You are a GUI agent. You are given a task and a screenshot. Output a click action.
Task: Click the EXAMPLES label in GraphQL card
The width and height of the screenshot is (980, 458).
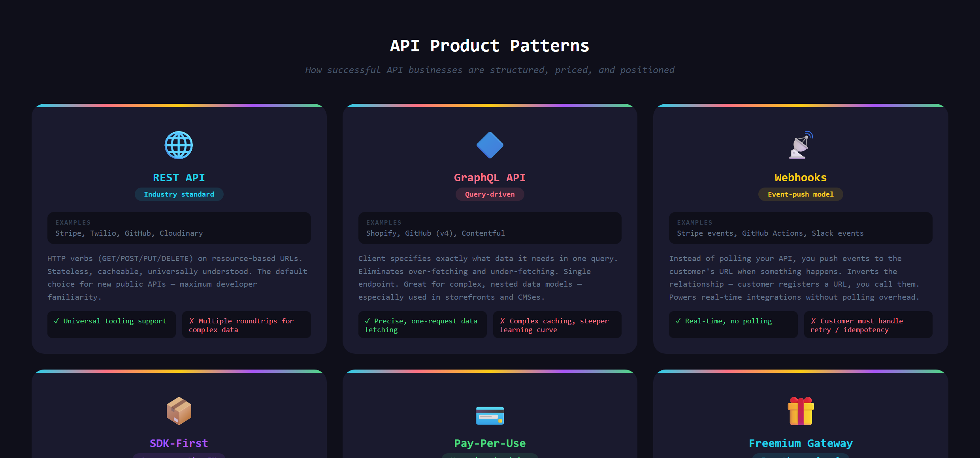(384, 223)
